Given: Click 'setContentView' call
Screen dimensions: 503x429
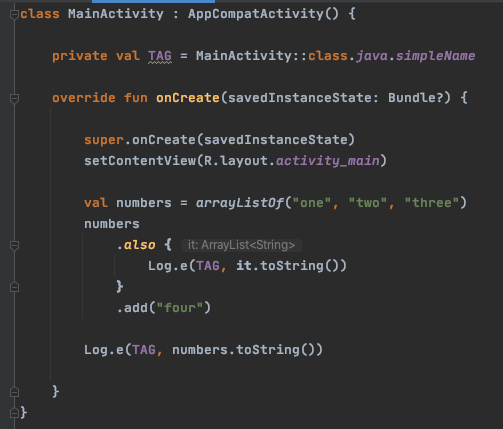Looking at the screenshot, I should click(140, 161).
